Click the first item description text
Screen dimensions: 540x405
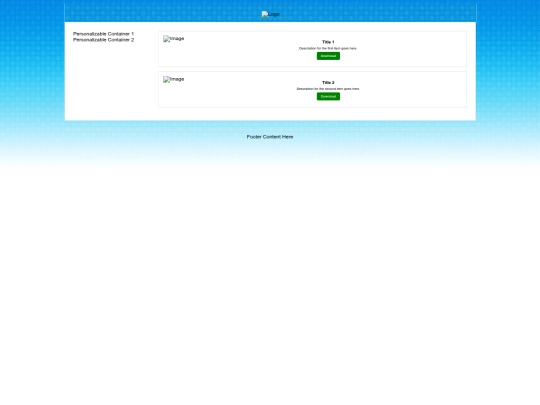[x=328, y=49]
